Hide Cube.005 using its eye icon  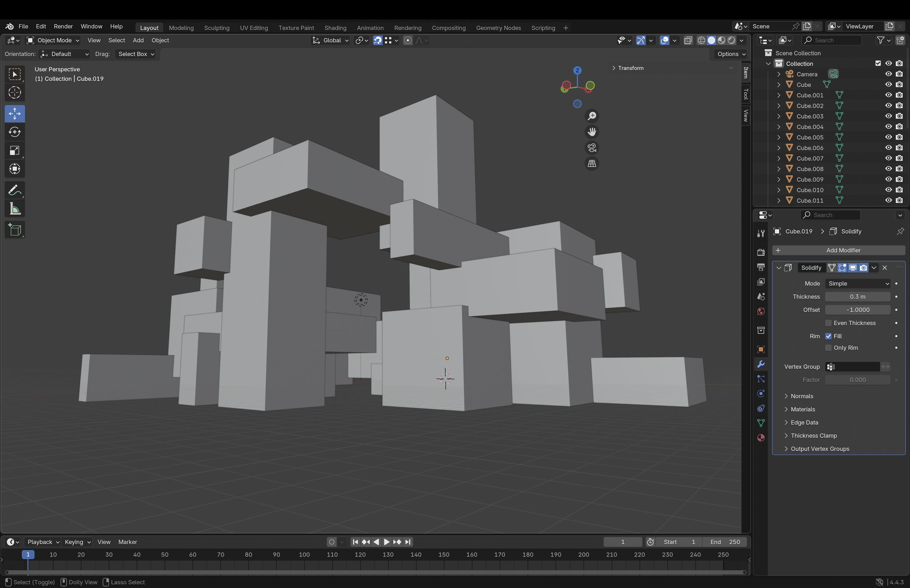click(888, 137)
